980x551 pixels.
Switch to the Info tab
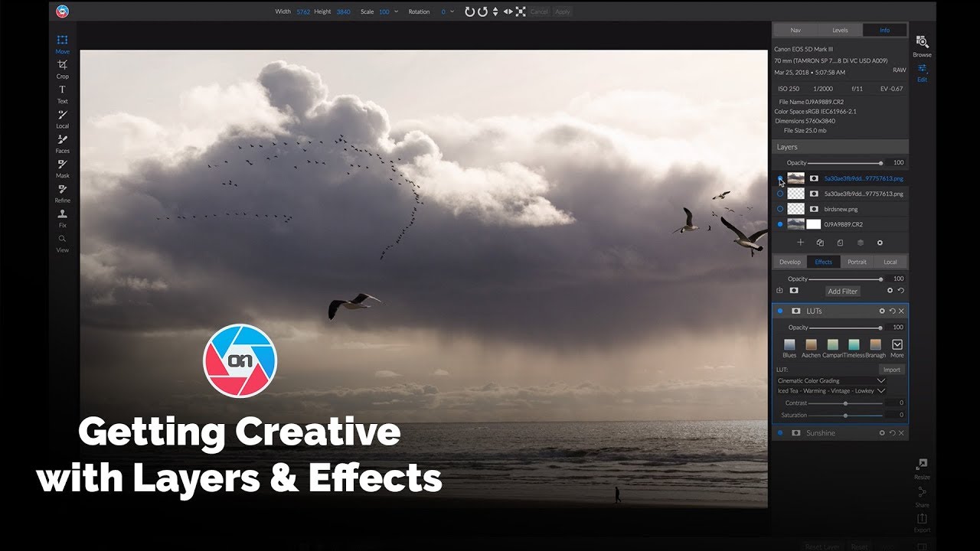point(885,30)
